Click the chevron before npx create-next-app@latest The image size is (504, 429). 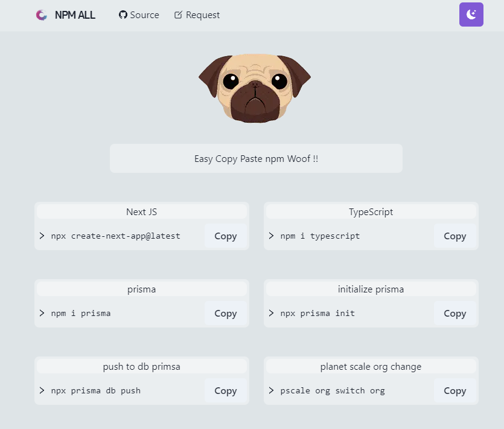click(x=41, y=236)
